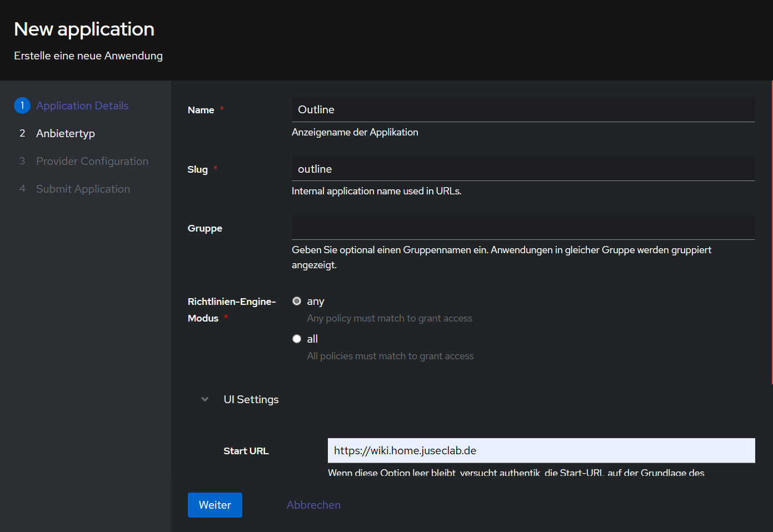Click the "Erstelle eine neue Anwendung" subtitle
Screen dimensions: 773x532
tap(88, 56)
